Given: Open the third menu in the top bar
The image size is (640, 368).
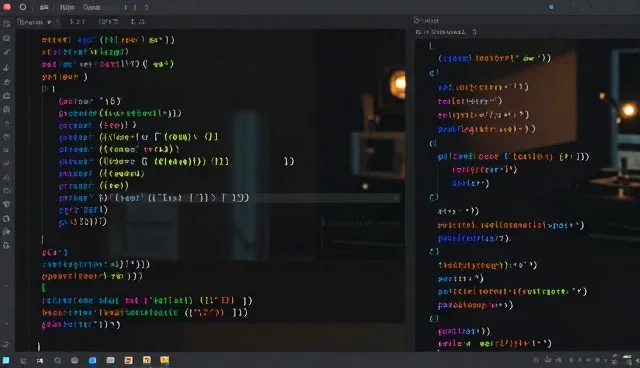Looking at the screenshot, I should click(x=91, y=7).
